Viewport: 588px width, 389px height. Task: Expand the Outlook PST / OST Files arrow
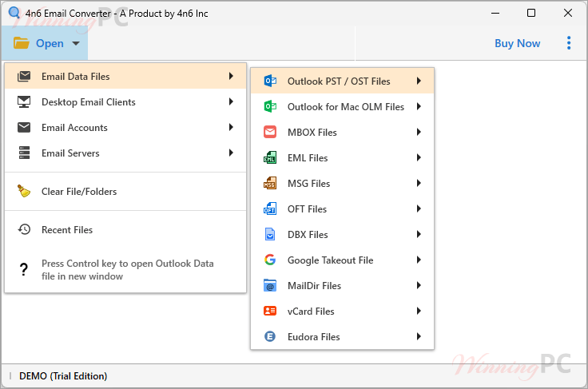coord(419,81)
